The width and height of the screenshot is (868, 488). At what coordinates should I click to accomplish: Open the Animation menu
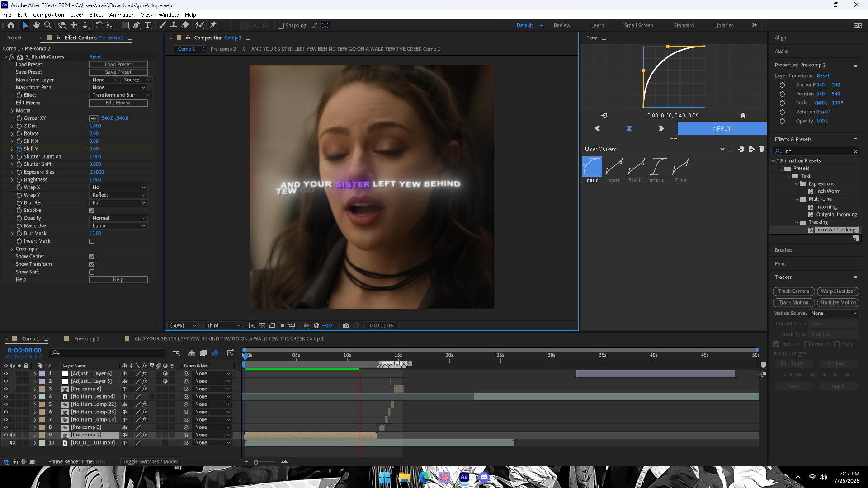[122, 14]
